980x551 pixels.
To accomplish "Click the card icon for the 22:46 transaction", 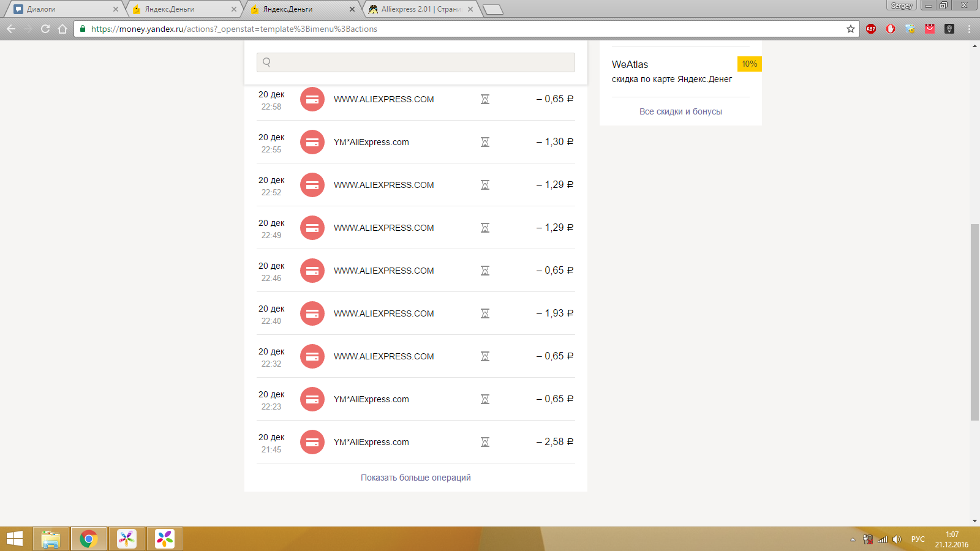I will [x=312, y=271].
